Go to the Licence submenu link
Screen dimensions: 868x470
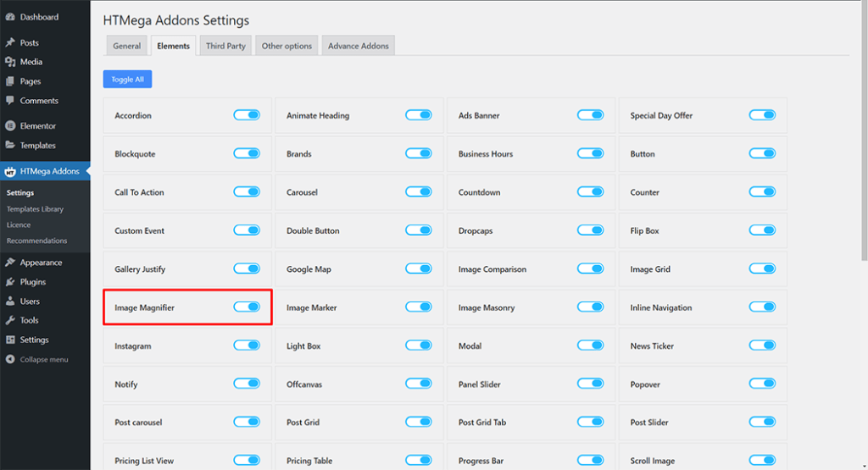19,225
